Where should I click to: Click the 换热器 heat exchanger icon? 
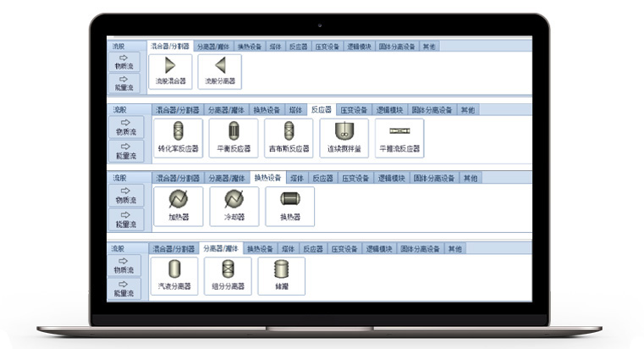pos(290,205)
